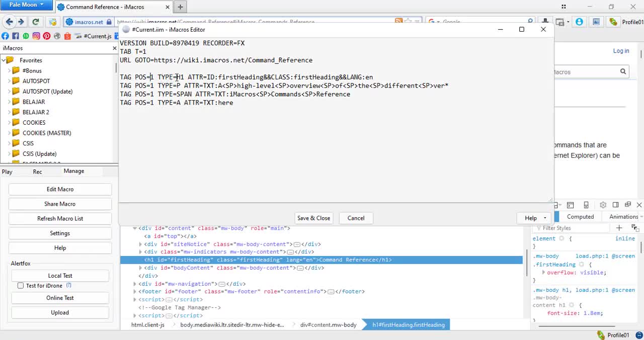Expand the AUTOSPOT (Update) folder
This screenshot has height=340, width=644.
pos(10,91)
